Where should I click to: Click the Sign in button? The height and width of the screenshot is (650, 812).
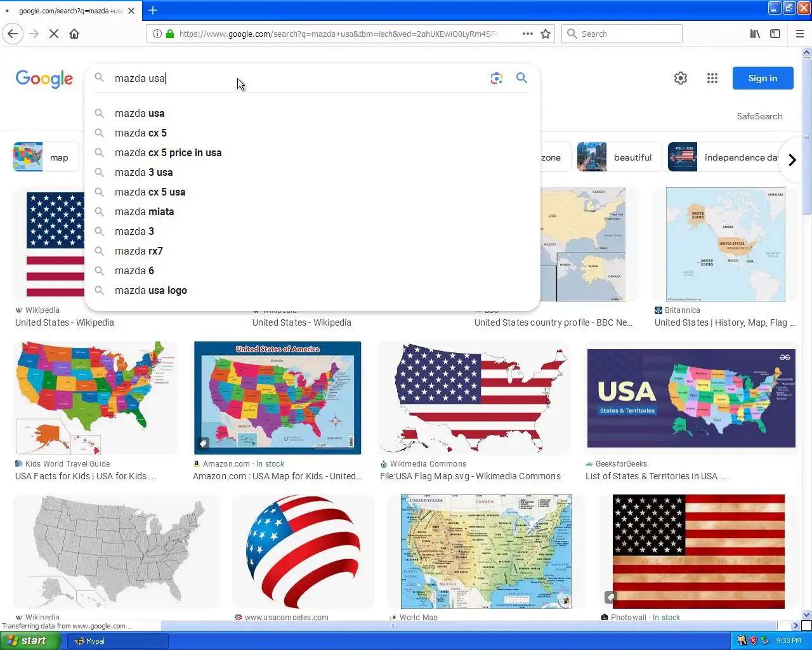(x=763, y=78)
